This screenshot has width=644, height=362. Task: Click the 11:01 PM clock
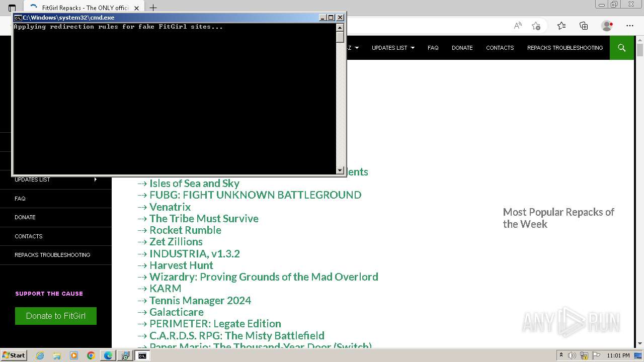(x=618, y=355)
